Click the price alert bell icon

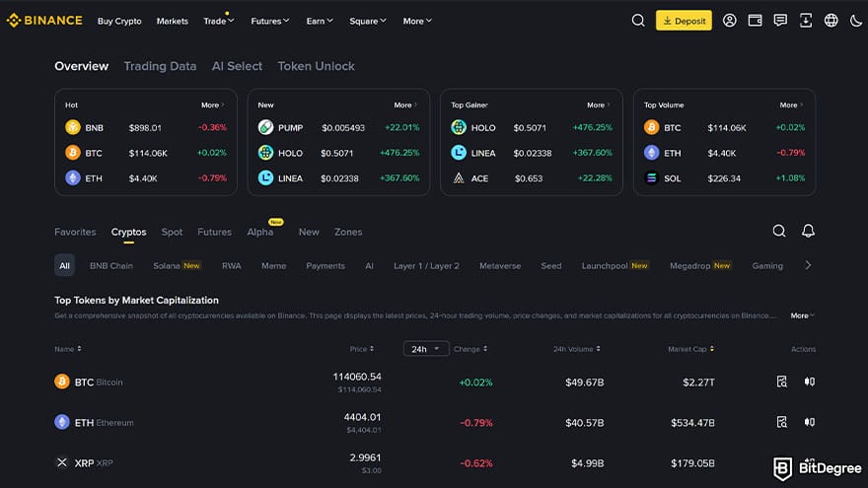tap(808, 231)
